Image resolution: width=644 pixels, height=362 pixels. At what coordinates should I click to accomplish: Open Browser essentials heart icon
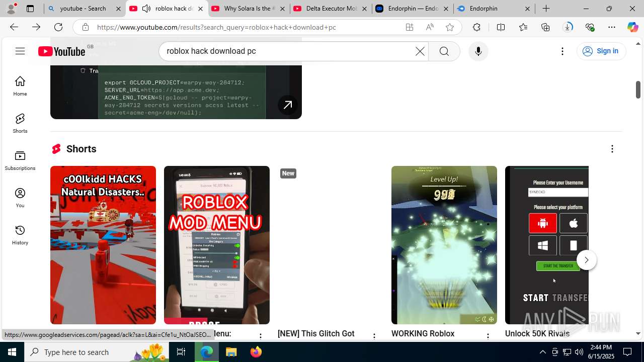pyautogui.click(x=590, y=27)
